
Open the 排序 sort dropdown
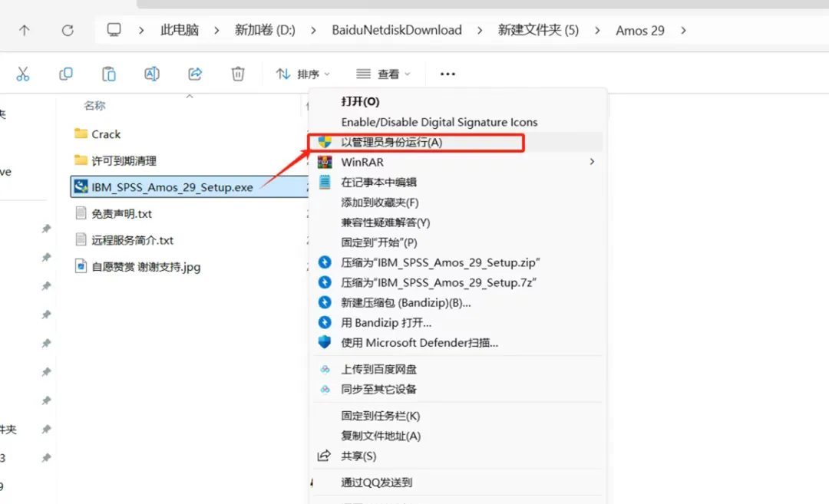tap(303, 74)
